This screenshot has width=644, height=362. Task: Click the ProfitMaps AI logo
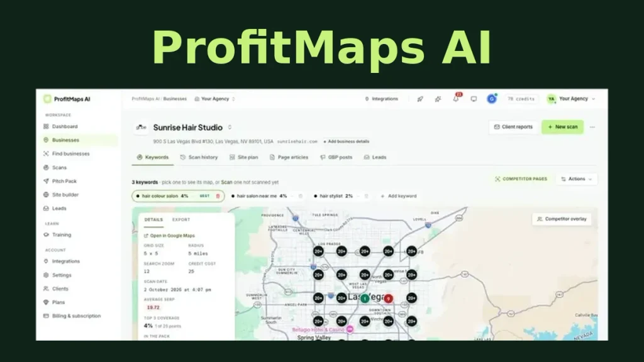67,99
